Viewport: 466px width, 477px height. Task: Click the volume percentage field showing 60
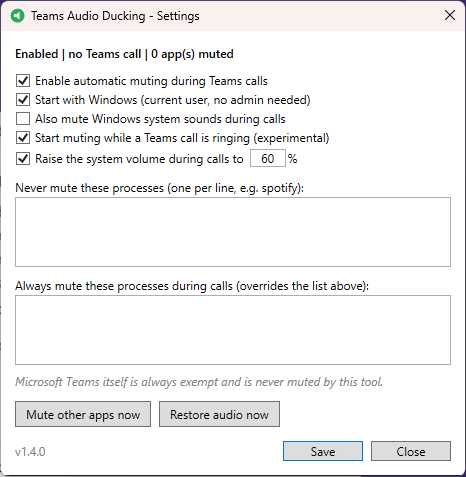click(x=268, y=158)
